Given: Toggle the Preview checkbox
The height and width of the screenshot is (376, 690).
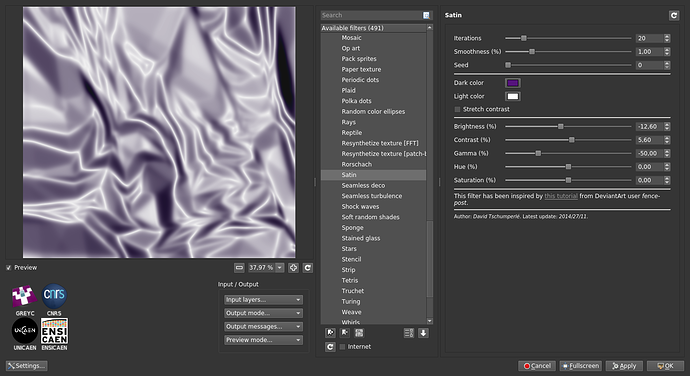Looking at the screenshot, I should point(9,268).
